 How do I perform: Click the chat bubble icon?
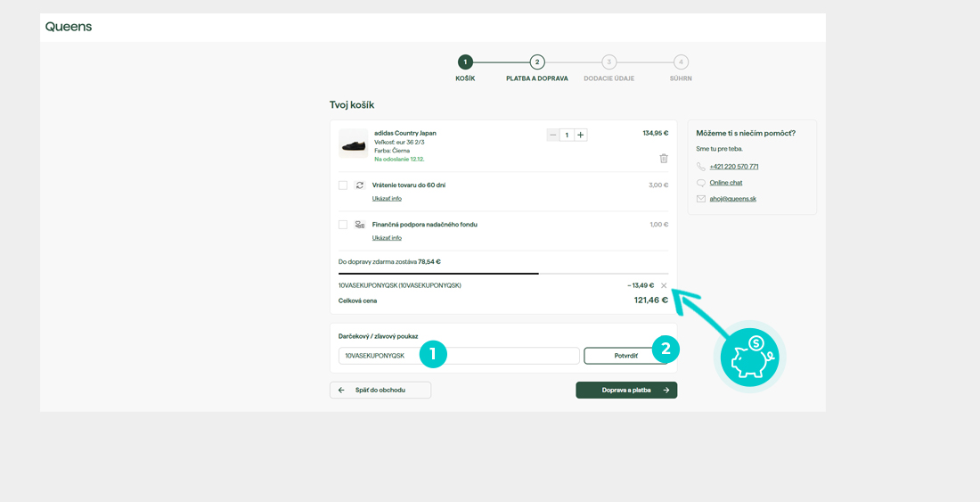point(701,183)
